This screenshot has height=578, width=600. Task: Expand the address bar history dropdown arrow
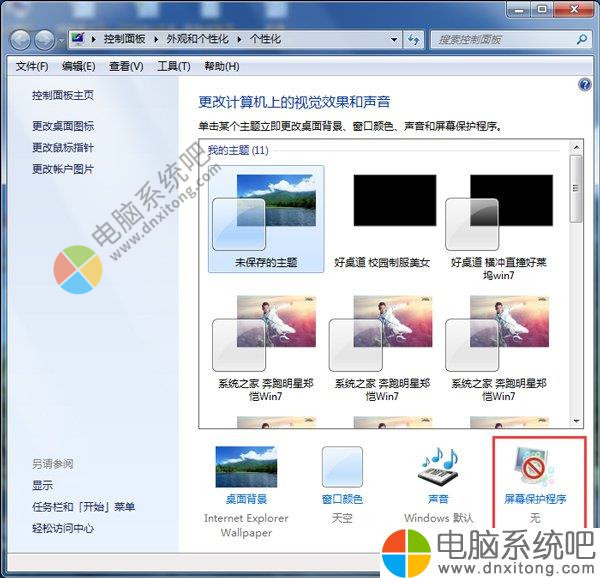click(394, 40)
